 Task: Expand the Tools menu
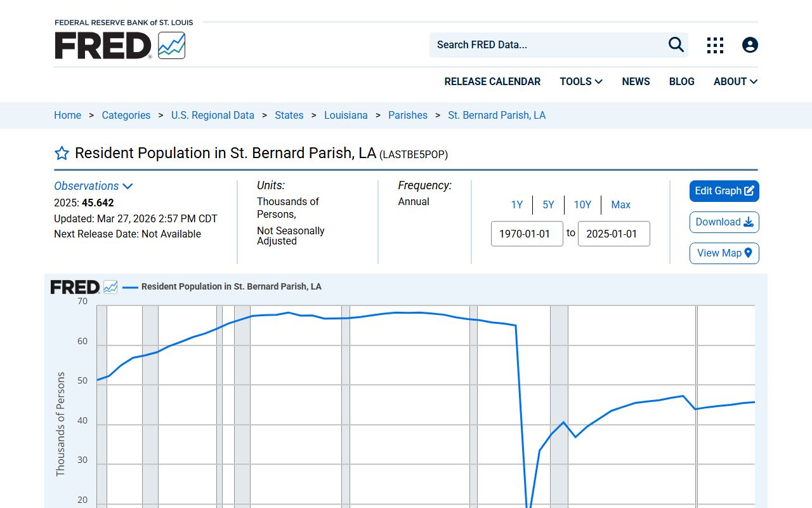click(581, 81)
